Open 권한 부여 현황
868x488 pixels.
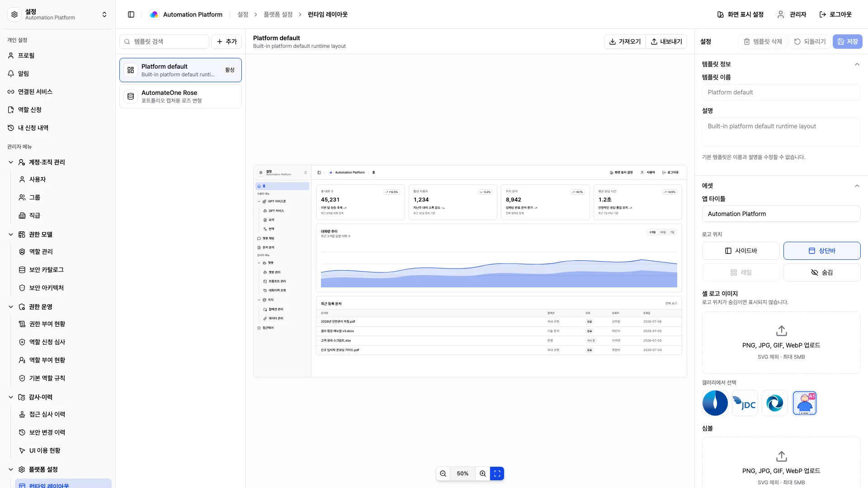[x=63, y=324]
